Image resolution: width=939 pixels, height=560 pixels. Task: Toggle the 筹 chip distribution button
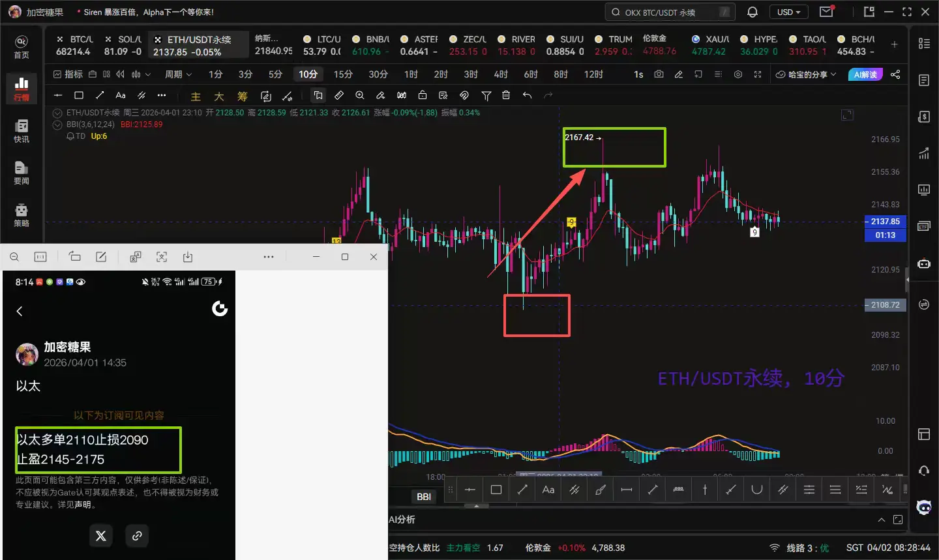[x=243, y=96]
